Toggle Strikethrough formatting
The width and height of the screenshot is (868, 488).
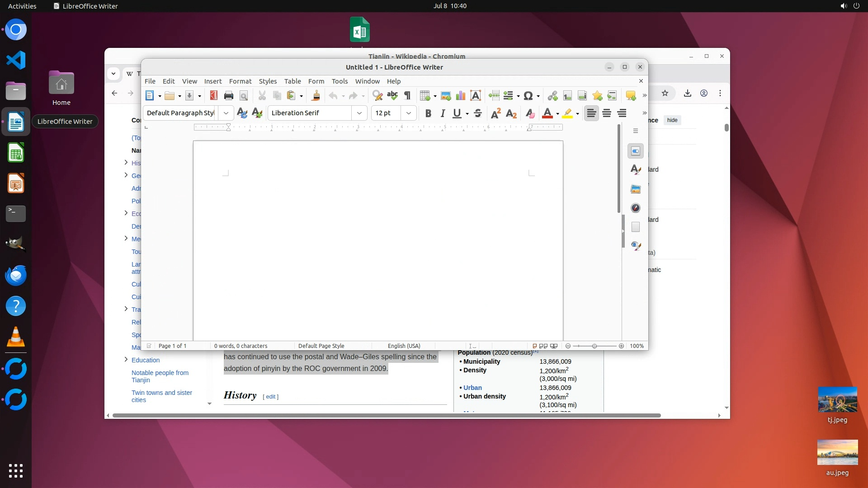(x=478, y=113)
